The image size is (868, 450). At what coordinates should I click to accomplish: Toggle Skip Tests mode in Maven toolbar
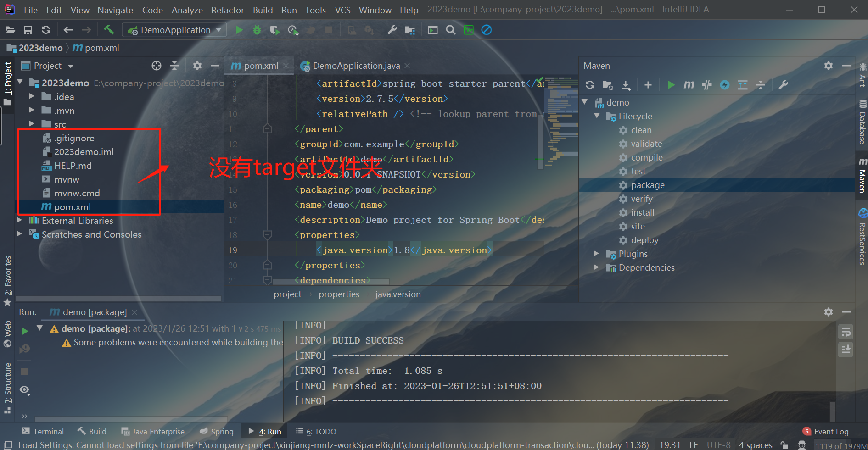725,85
